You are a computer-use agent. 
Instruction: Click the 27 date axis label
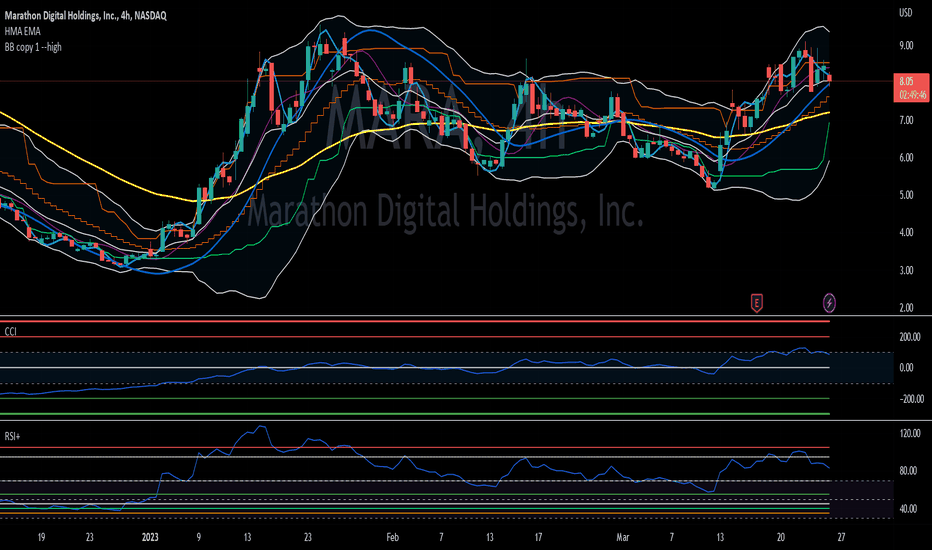pos(841,538)
